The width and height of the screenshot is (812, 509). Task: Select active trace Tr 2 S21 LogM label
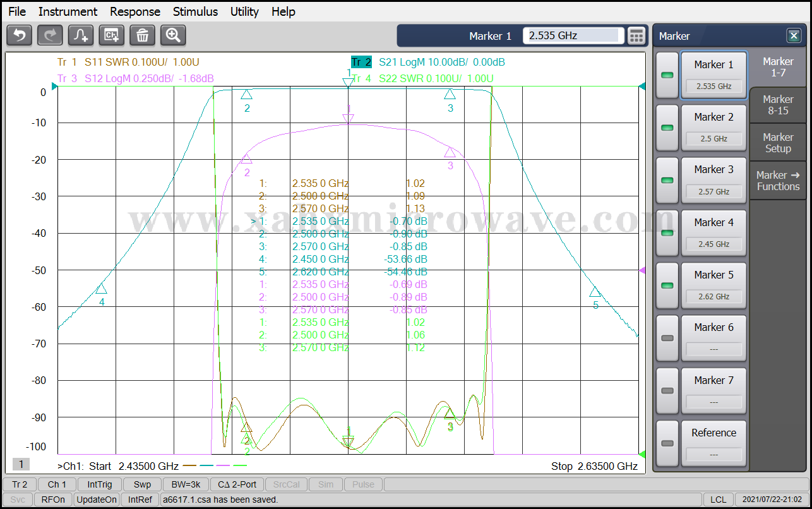(x=428, y=62)
